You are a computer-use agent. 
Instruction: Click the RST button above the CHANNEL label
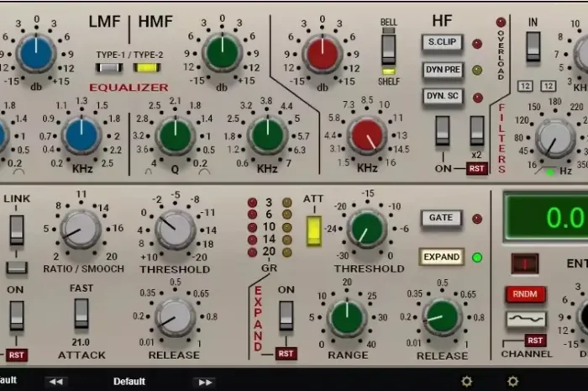point(535,340)
